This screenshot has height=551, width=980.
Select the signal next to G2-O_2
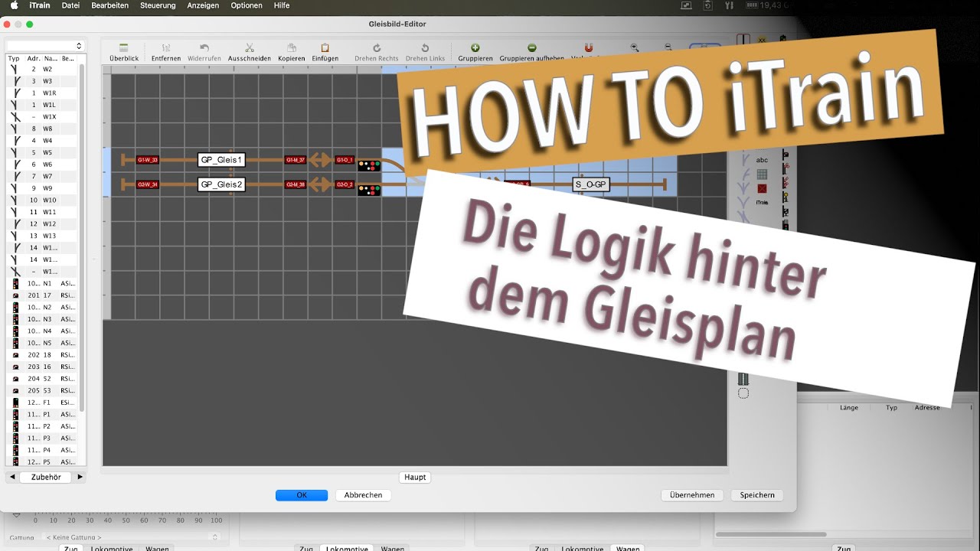coord(369,190)
